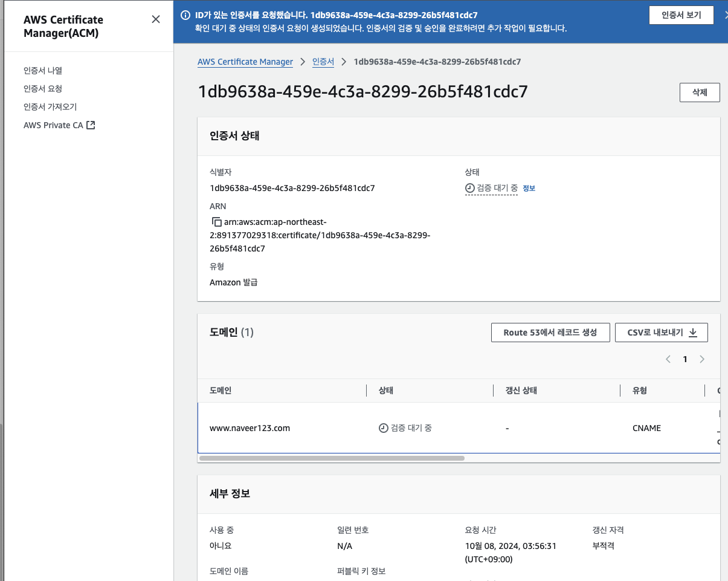Click the 아니요 in-use value
Viewport: 728px width, 581px height.
point(221,546)
